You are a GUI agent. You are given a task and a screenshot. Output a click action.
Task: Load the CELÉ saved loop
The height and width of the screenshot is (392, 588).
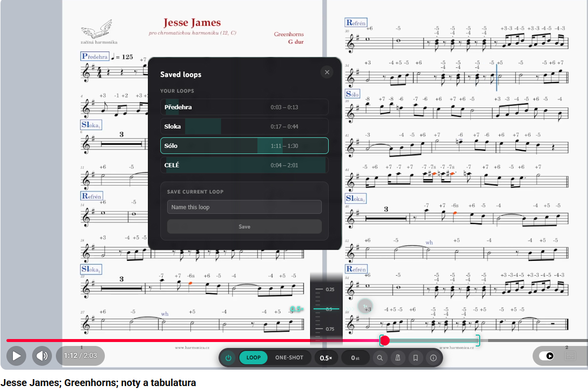pyautogui.click(x=244, y=165)
